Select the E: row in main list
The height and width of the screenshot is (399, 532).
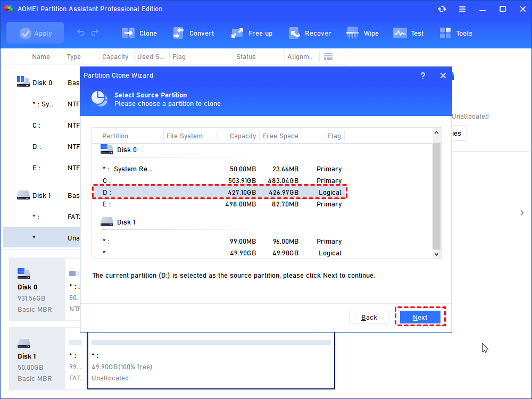(x=41, y=168)
